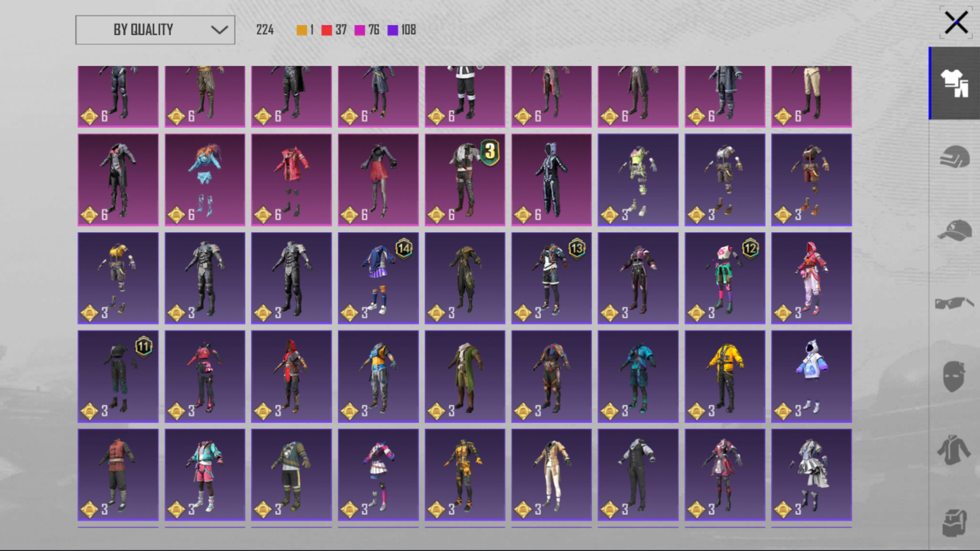980x551 pixels.
Task: Select the beige trench coat white pants outfit
Action: coord(552,474)
